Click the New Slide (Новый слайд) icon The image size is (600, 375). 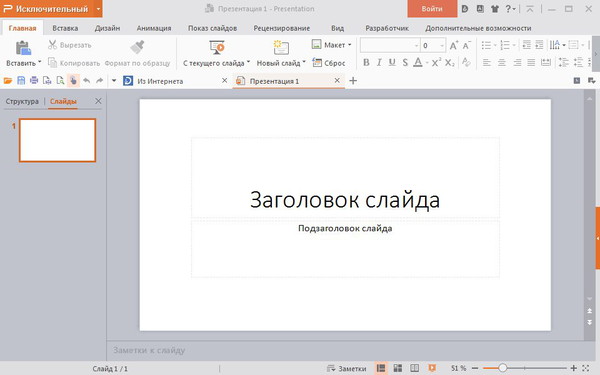(x=281, y=48)
